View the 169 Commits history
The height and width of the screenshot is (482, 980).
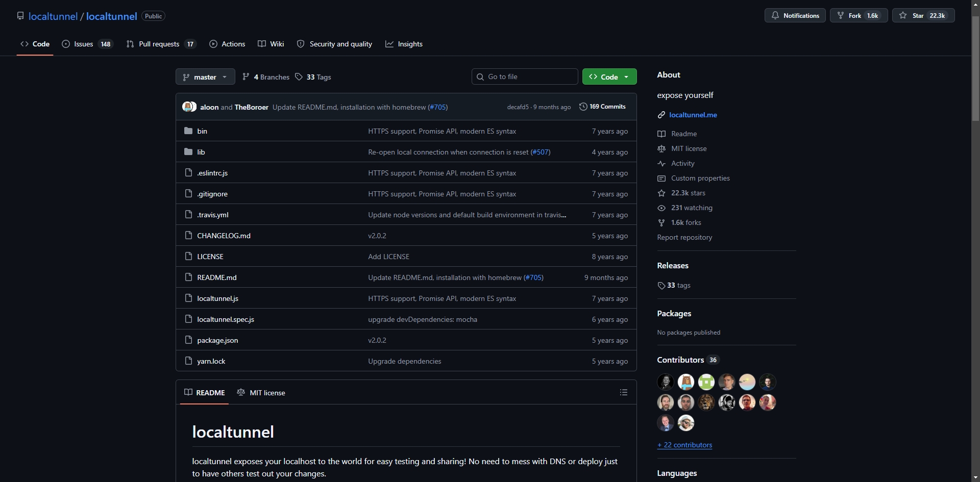(602, 107)
